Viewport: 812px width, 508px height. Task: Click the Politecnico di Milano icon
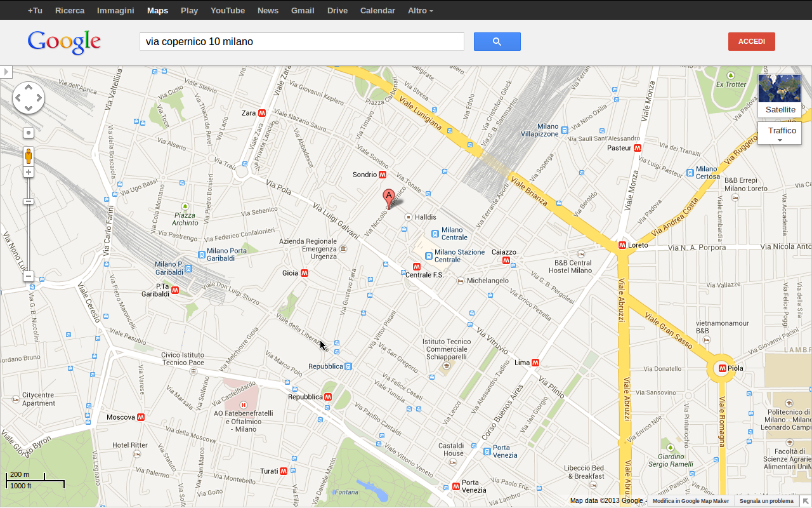click(x=789, y=403)
